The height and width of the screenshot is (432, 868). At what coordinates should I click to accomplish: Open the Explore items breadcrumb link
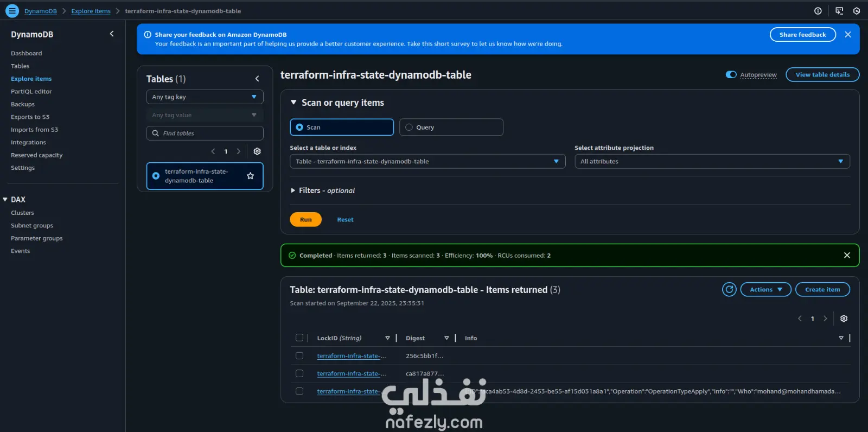(91, 11)
